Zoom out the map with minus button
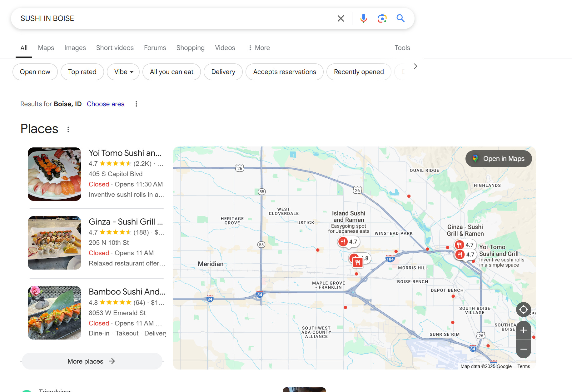572x392 pixels. coord(524,349)
